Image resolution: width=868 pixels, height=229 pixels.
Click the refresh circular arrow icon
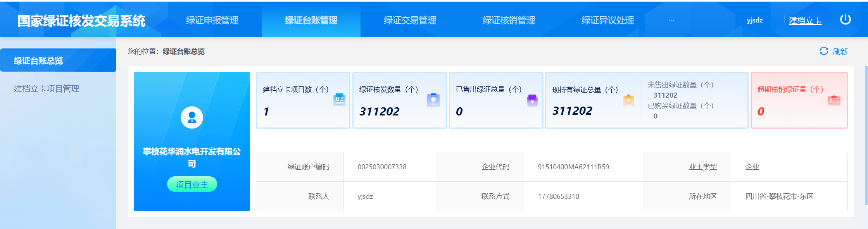coord(823,51)
